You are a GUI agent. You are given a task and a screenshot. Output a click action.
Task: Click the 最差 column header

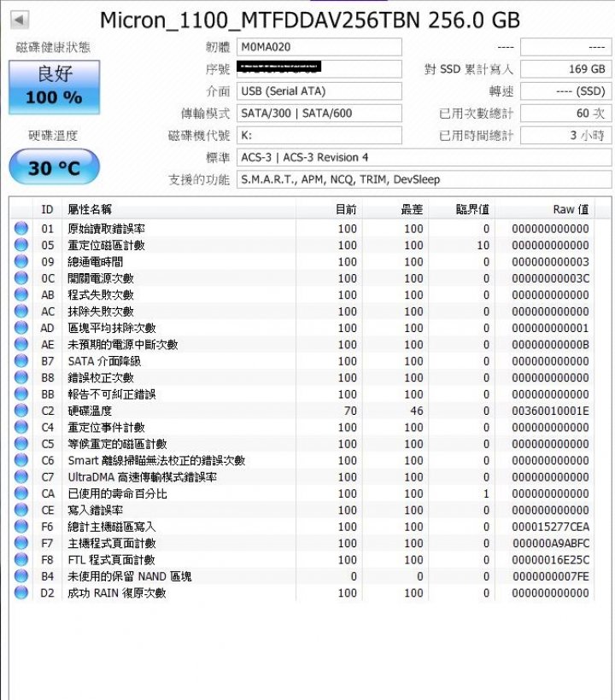point(395,209)
